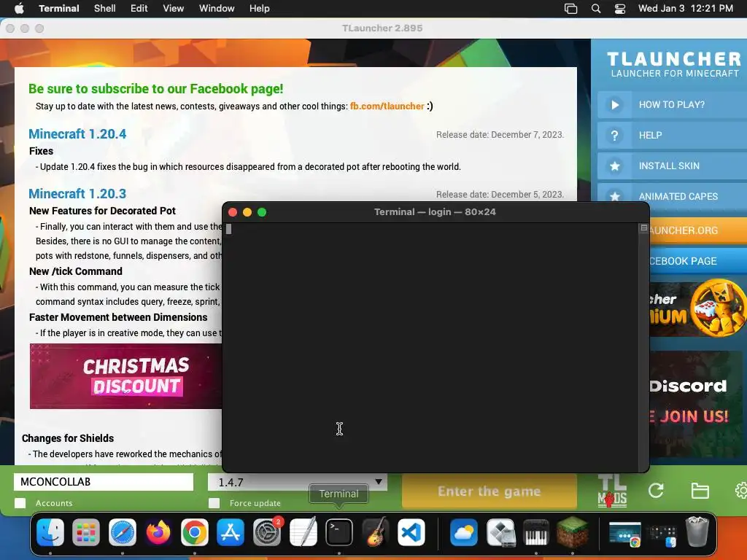Click the play icon beside How To Play
This screenshot has height=560, width=747.
(615, 105)
